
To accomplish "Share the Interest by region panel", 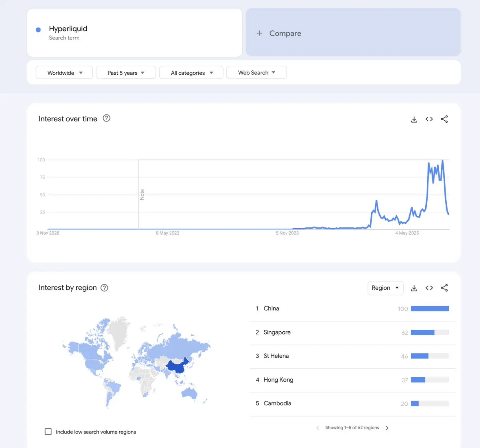I will (x=444, y=288).
